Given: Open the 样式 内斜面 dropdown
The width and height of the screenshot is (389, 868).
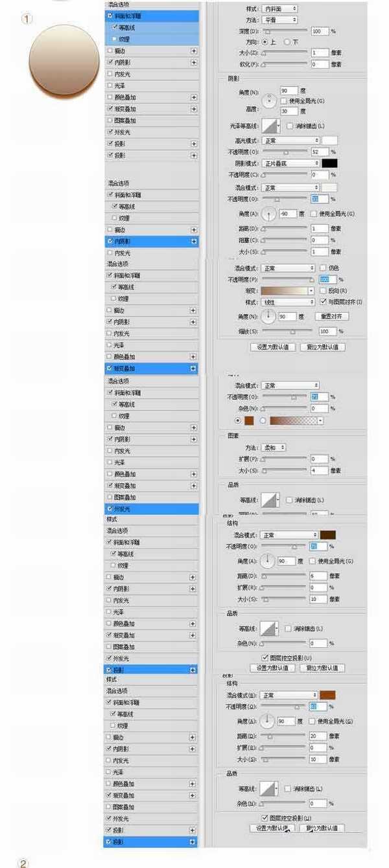Looking at the screenshot, I should tap(280, 8).
